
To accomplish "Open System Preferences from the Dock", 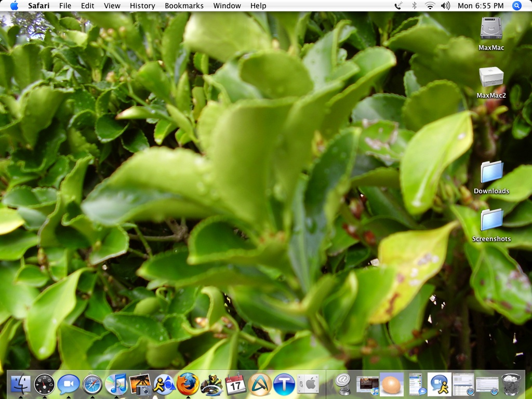I will pyautogui.click(x=308, y=384).
